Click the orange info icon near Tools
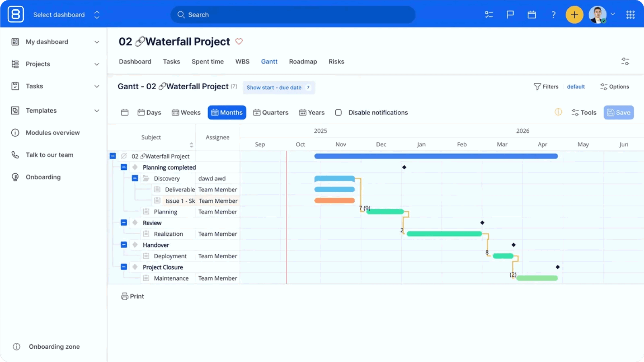The width and height of the screenshot is (644, 362). 558,112
